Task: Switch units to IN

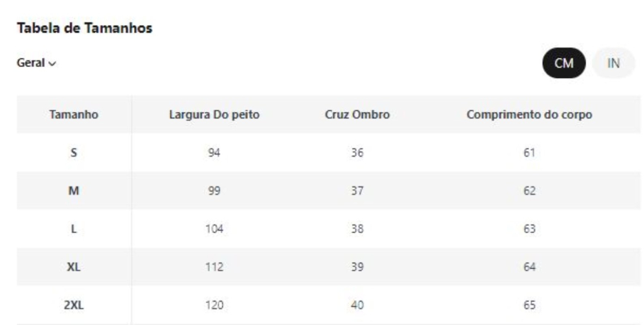Action: (613, 63)
